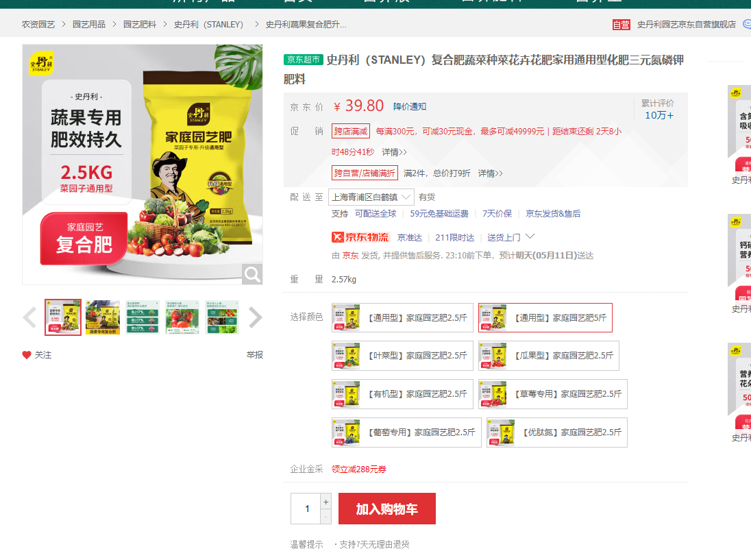
Task: Select the tomato product thumbnail
Action: point(182,317)
